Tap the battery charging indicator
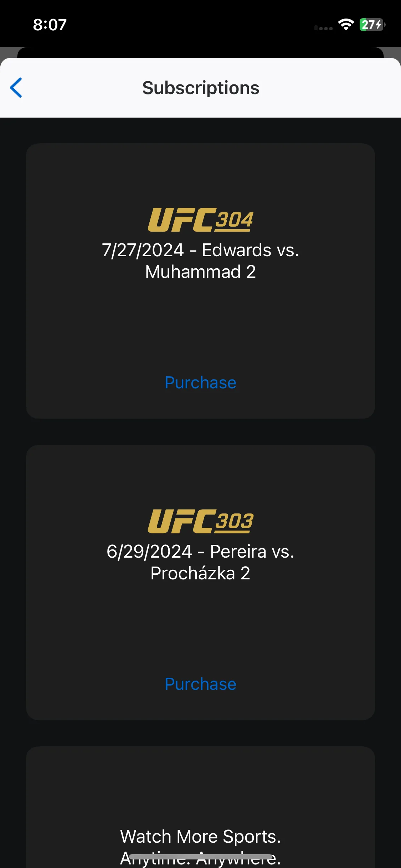 coord(372,25)
